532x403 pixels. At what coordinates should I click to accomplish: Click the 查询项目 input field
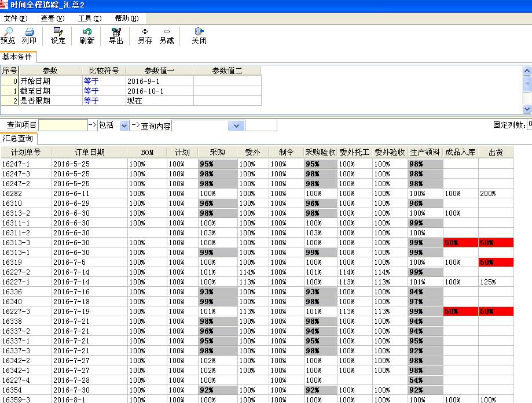pos(63,125)
